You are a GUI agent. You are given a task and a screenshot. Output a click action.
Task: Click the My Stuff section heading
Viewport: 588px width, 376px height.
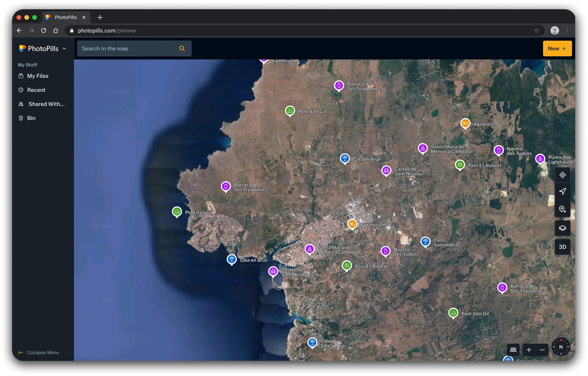[x=27, y=65]
